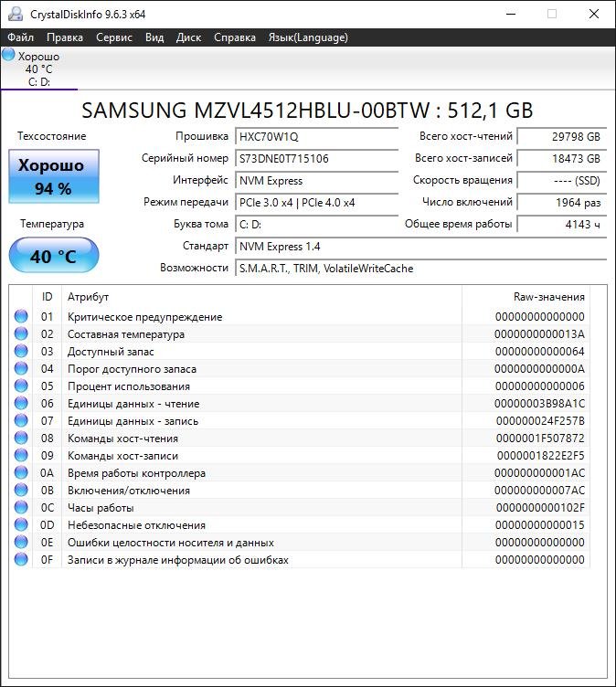Click status orb for attribute 06
Screen dimensions: 616x687
pyautogui.click(x=21, y=403)
